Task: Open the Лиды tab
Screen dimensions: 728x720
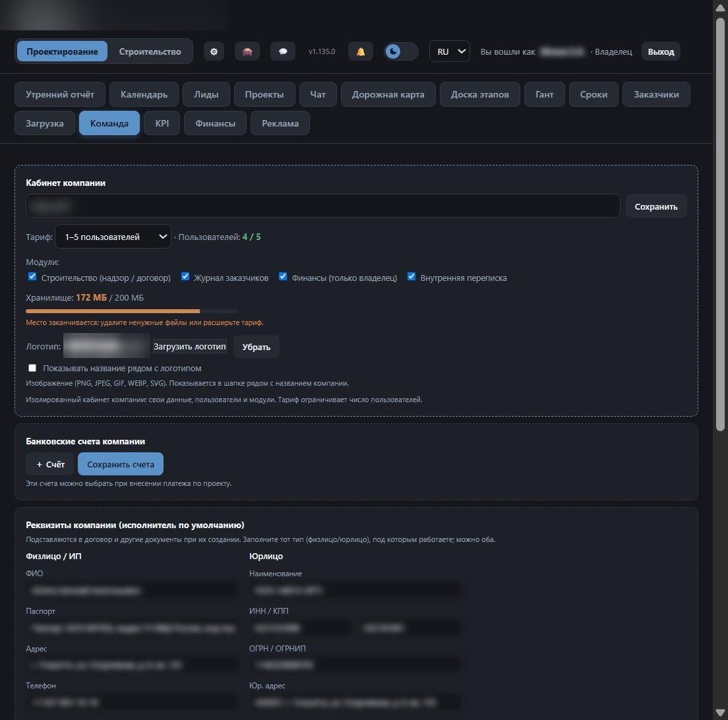Action: click(206, 94)
